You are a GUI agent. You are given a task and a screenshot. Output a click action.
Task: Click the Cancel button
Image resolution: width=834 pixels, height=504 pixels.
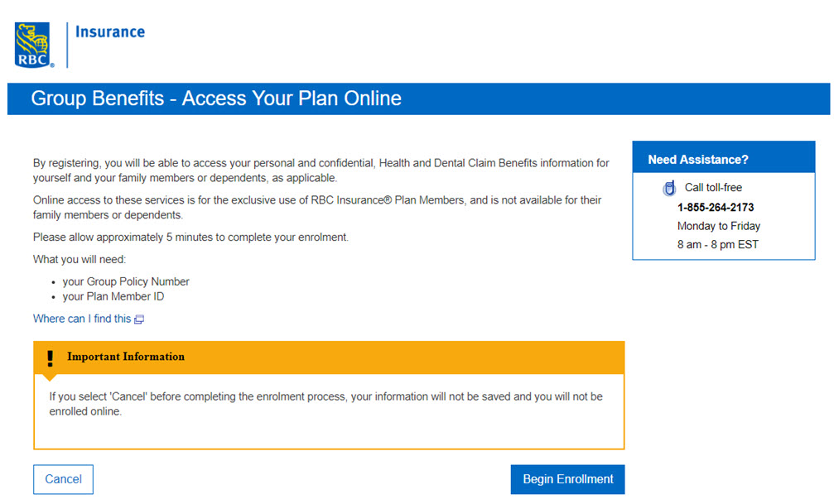(x=63, y=479)
